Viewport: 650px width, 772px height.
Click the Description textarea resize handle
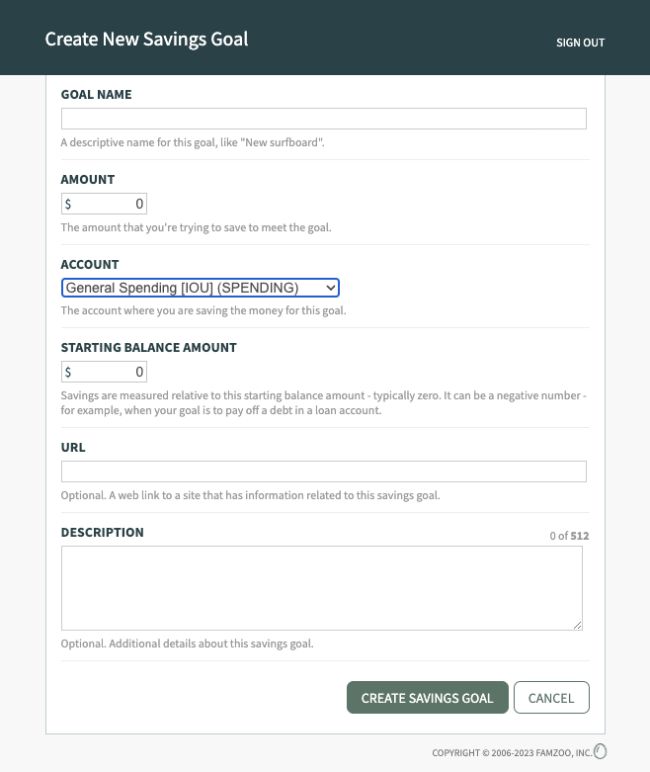tap(578, 625)
